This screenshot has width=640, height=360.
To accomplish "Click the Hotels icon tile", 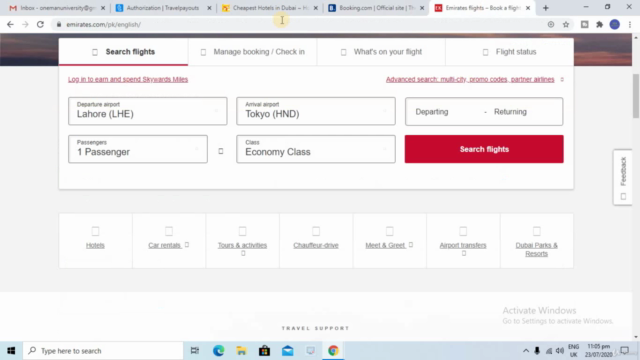I will pos(95,231).
